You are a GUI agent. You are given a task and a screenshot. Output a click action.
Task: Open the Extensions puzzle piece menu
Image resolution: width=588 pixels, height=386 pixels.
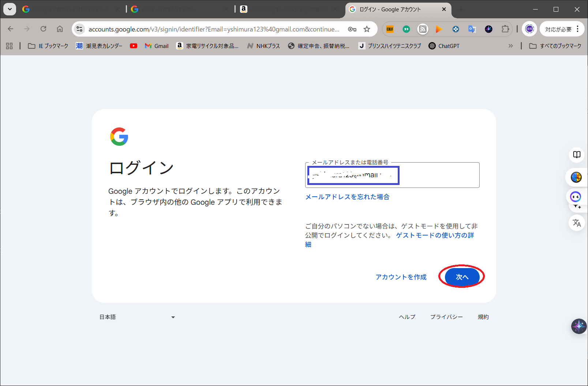click(505, 29)
